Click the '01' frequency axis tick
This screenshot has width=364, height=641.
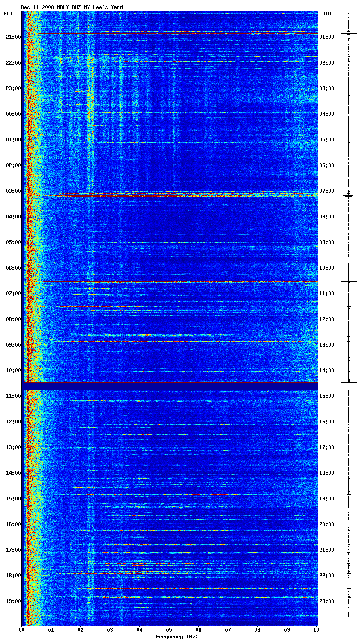point(51,630)
